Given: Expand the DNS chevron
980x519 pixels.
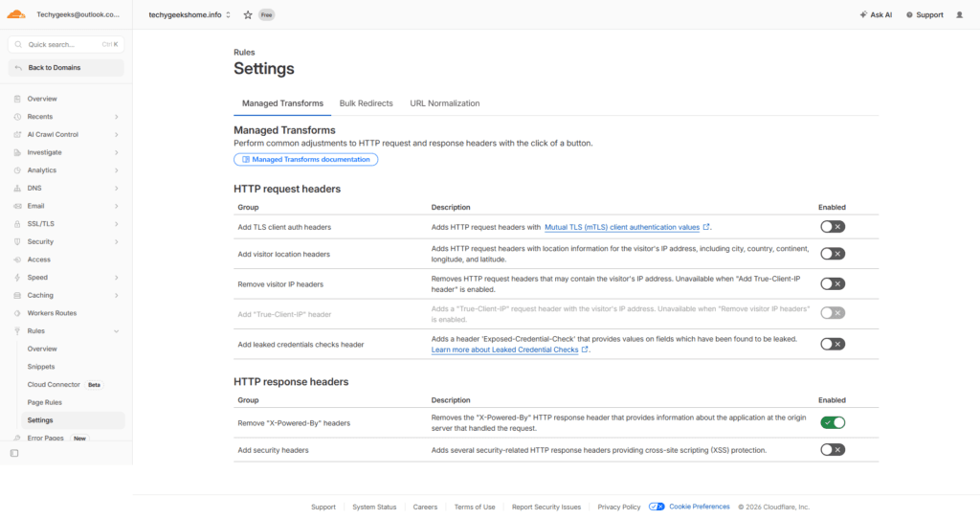Looking at the screenshot, I should click(116, 189).
